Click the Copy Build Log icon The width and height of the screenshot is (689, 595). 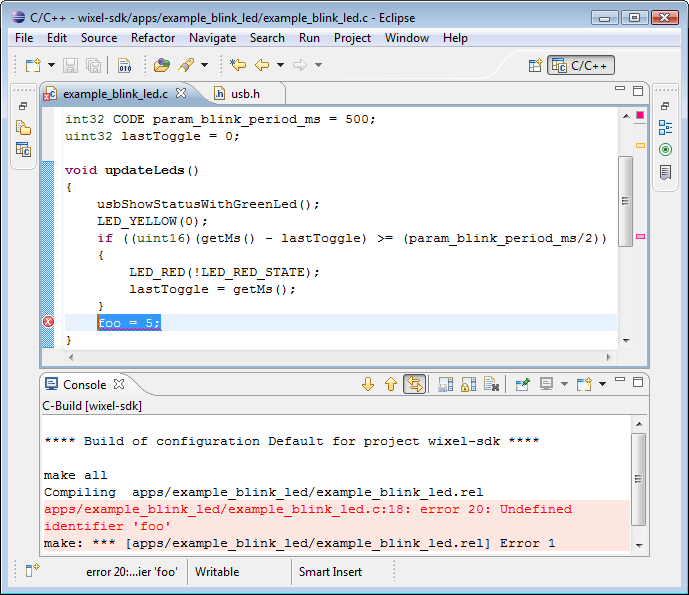[446, 384]
